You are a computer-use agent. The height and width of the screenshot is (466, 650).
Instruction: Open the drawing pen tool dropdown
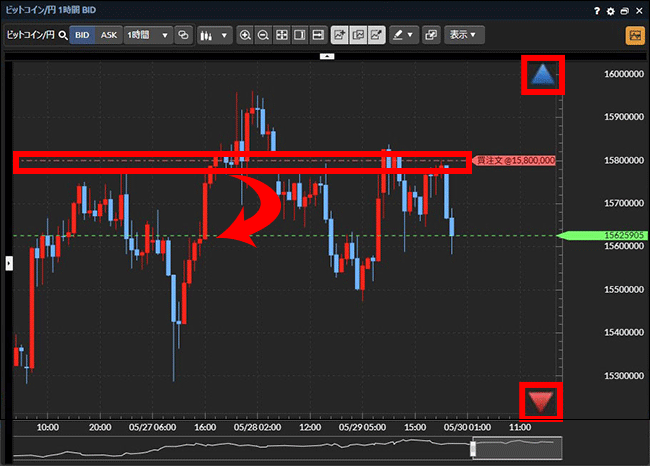click(x=403, y=35)
